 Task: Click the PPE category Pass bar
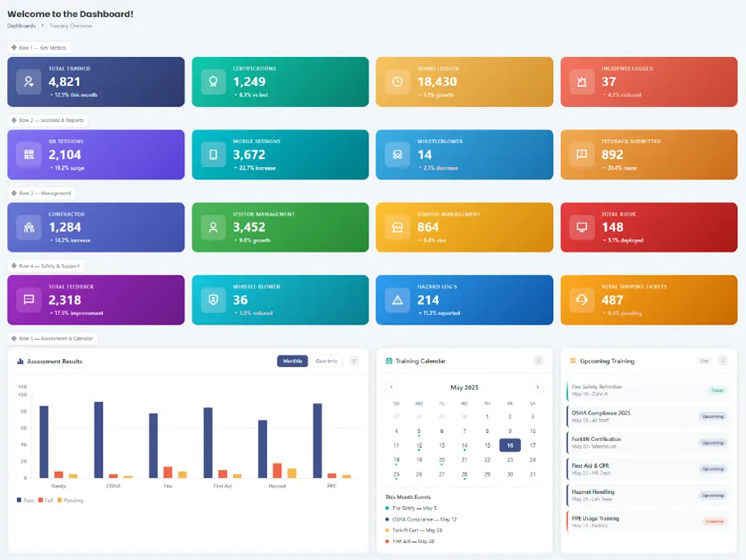[x=318, y=440]
